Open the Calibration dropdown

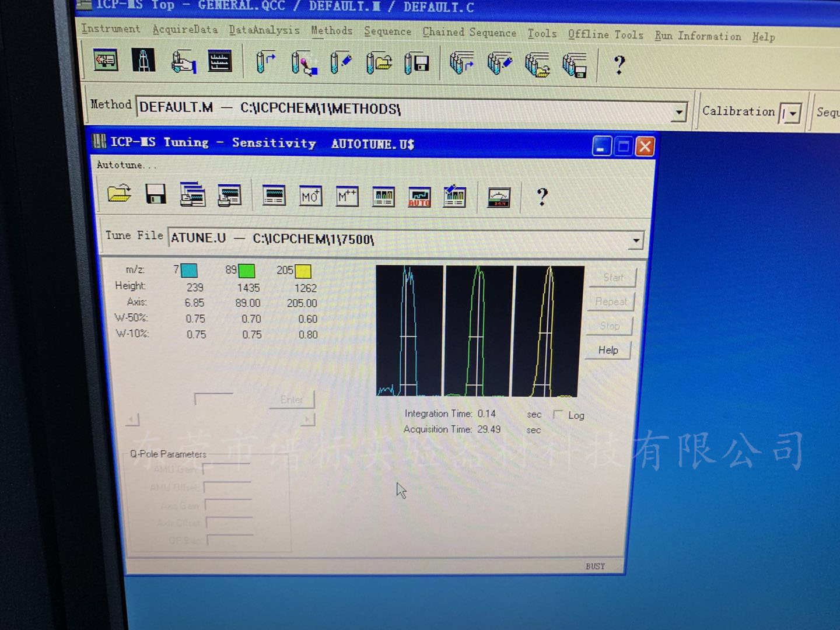coord(791,113)
